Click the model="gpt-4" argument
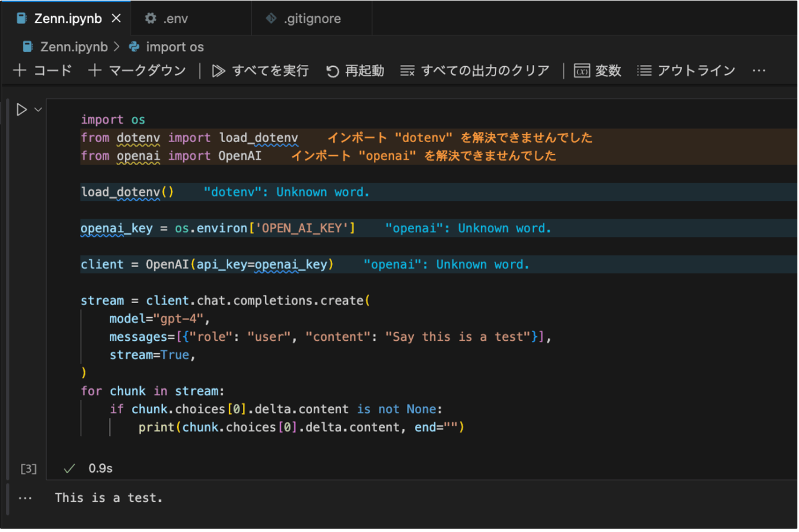The height and width of the screenshot is (532, 799). (x=160, y=319)
